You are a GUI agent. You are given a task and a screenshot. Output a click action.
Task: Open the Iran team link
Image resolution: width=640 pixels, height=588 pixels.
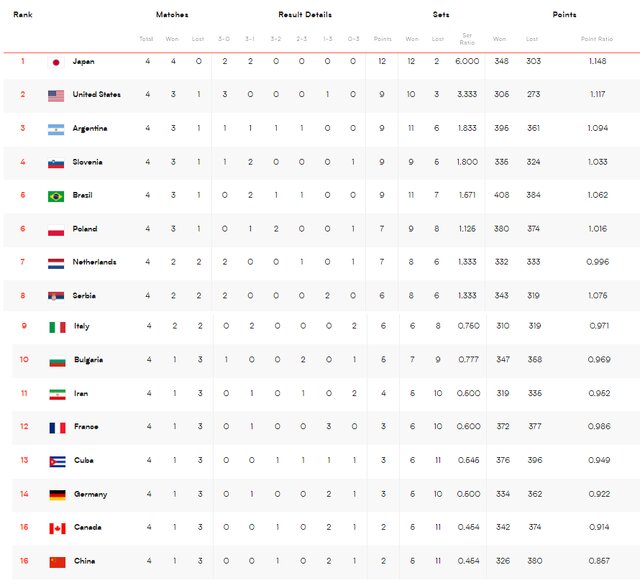coord(81,394)
